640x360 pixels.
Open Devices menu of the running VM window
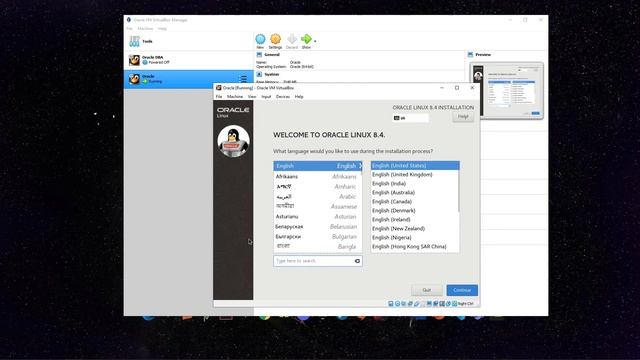[283, 97]
